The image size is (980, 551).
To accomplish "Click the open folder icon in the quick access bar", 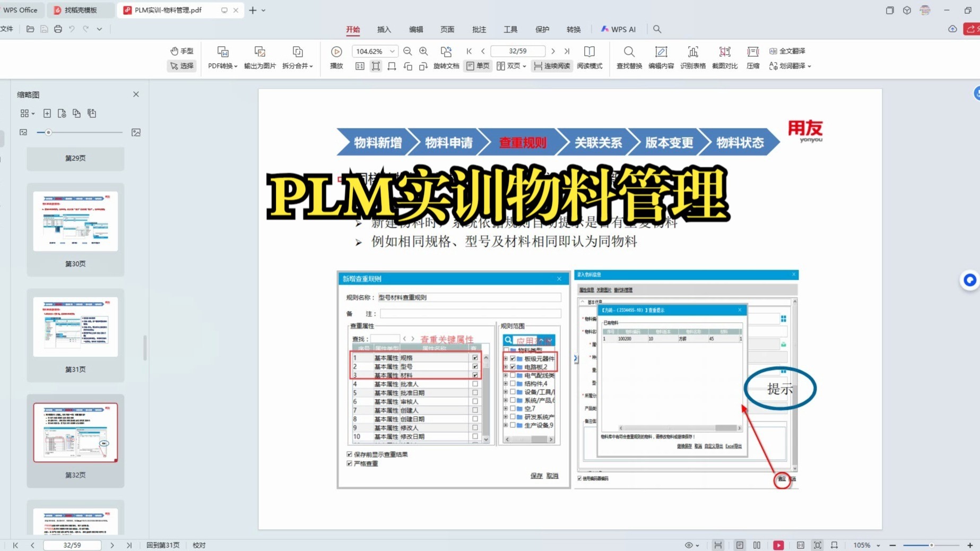I will click(x=30, y=29).
